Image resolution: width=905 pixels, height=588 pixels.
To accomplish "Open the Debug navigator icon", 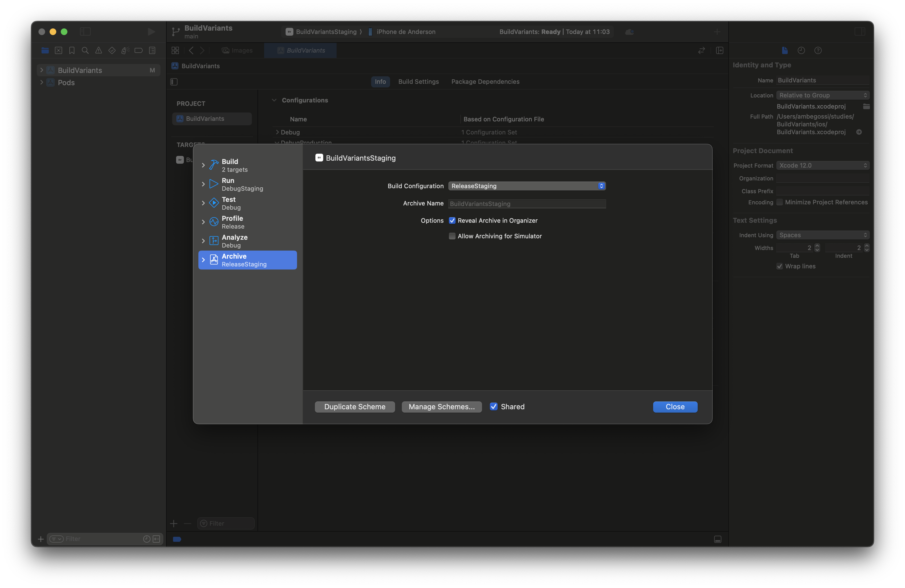I will 125,50.
